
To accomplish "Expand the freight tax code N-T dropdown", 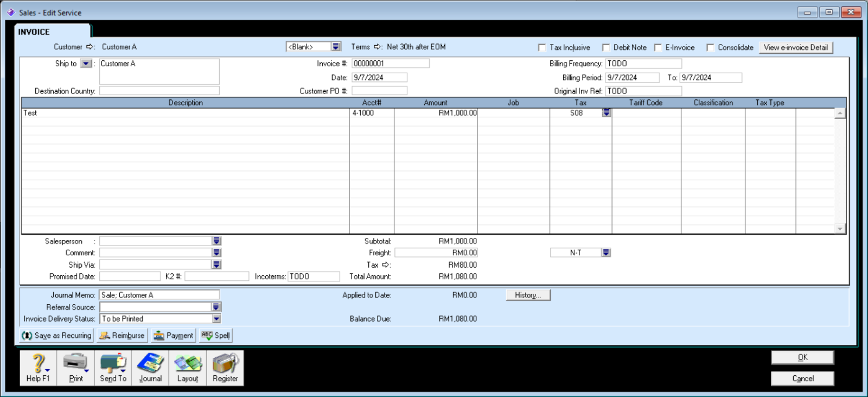I will click(x=606, y=253).
